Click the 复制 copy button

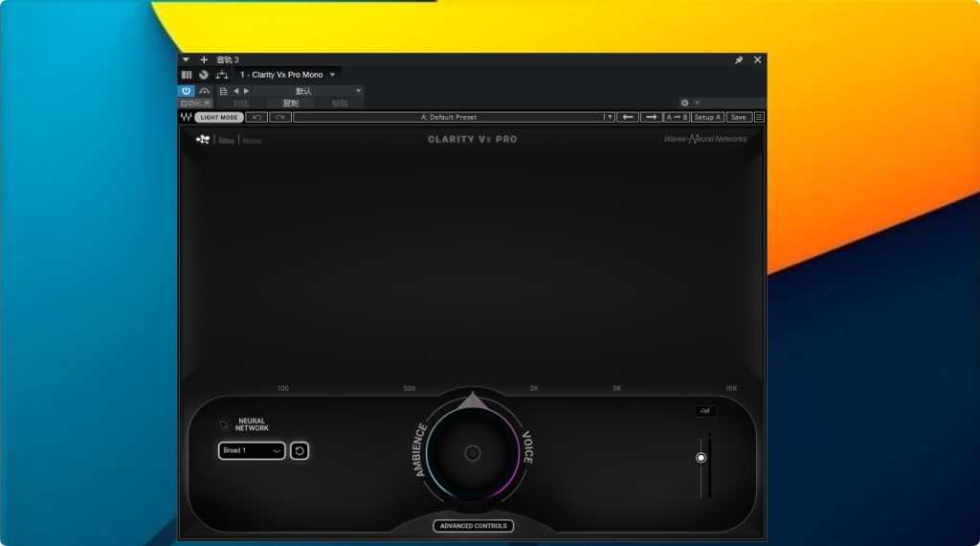coord(291,103)
